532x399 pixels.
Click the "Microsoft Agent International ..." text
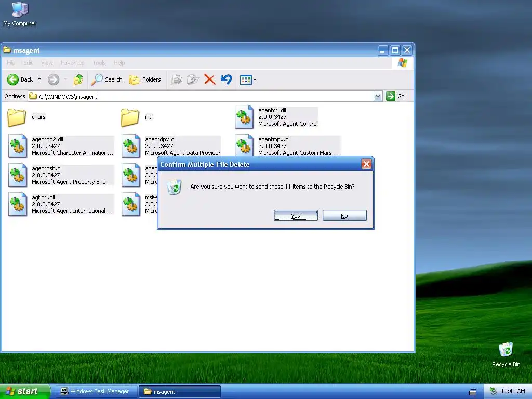[x=72, y=211]
